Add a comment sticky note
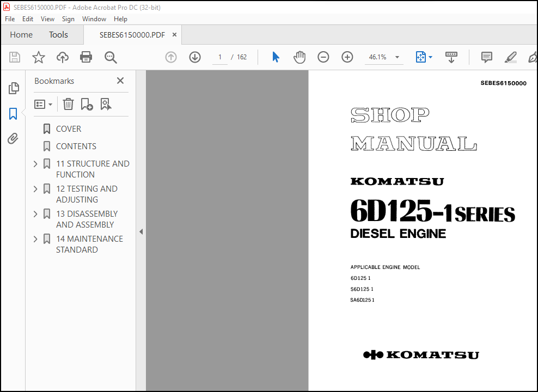This screenshot has height=392, width=538. click(x=486, y=57)
